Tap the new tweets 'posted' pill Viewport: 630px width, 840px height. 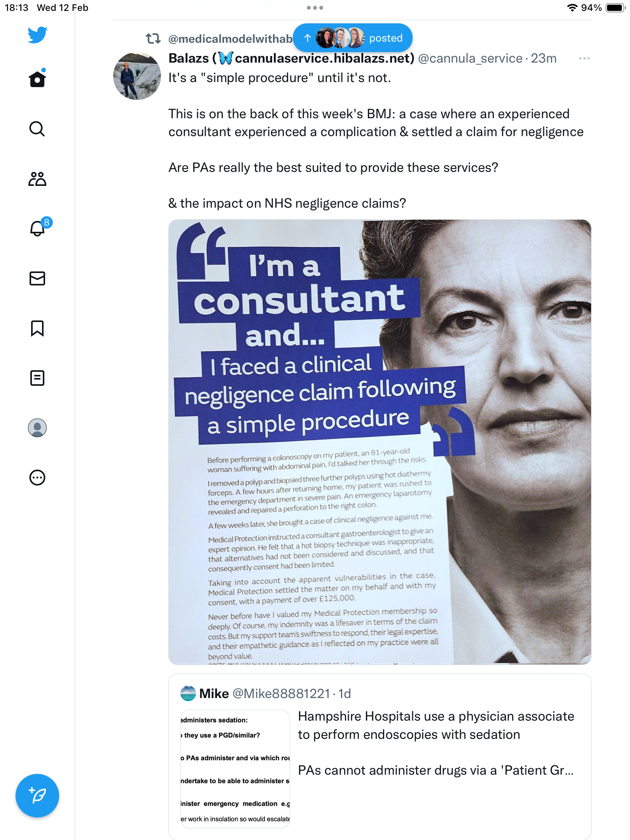pyautogui.click(x=353, y=38)
